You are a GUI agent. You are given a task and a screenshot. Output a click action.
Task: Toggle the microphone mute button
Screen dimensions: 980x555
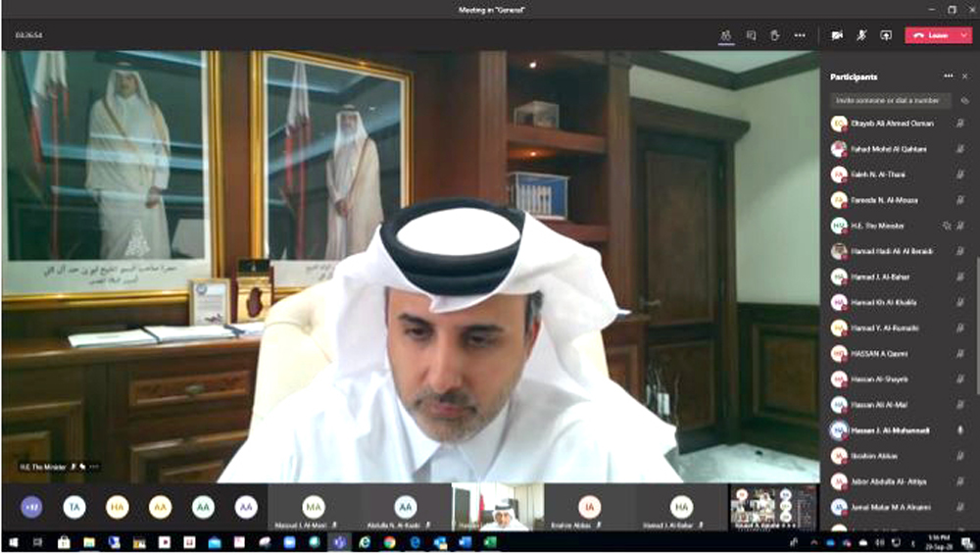point(861,35)
